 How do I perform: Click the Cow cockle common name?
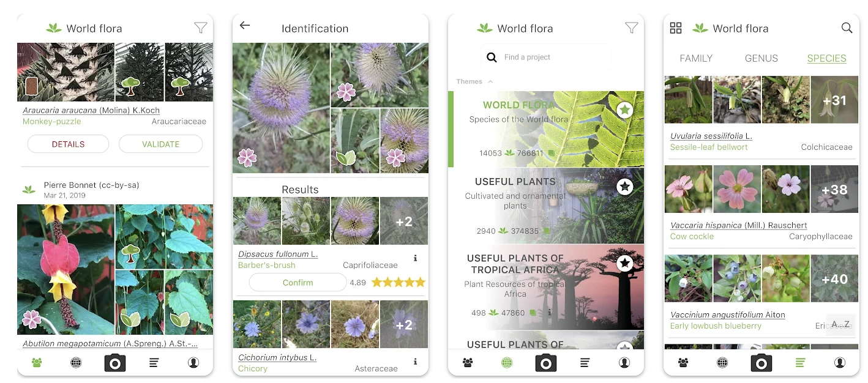(x=692, y=236)
